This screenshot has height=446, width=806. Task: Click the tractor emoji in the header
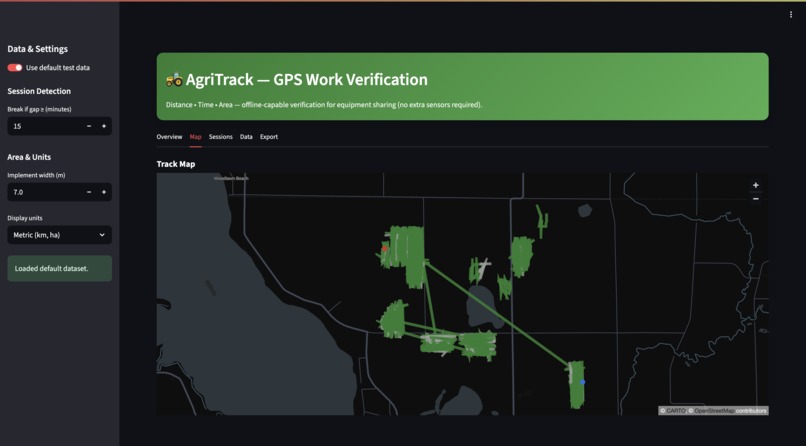click(x=174, y=80)
